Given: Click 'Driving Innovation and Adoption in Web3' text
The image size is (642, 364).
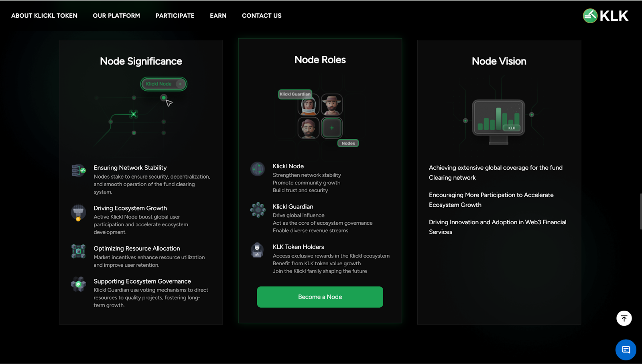Looking at the screenshot, I should 498,227.
